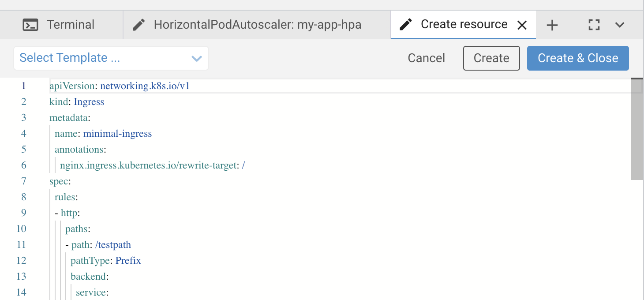This screenshot has width=644, height=300.
Task: Open the Terminal panel icon
Action: 31,25
